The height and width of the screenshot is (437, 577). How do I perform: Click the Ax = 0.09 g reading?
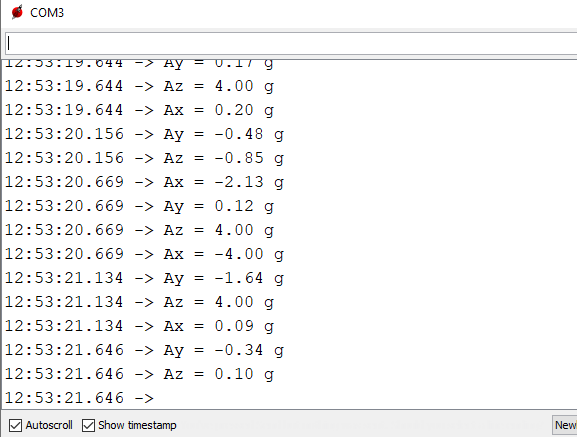point(219,326)
